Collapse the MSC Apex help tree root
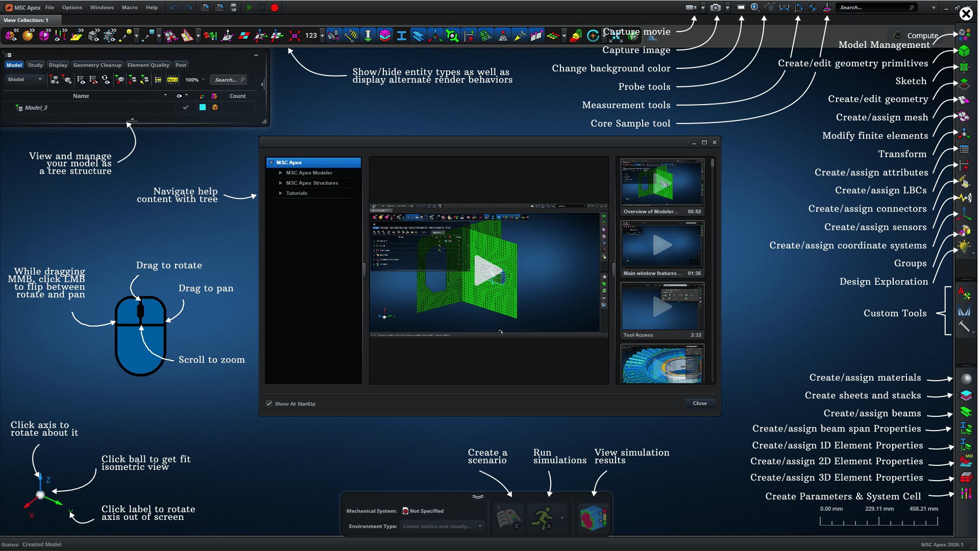 [x=272, y=163]
